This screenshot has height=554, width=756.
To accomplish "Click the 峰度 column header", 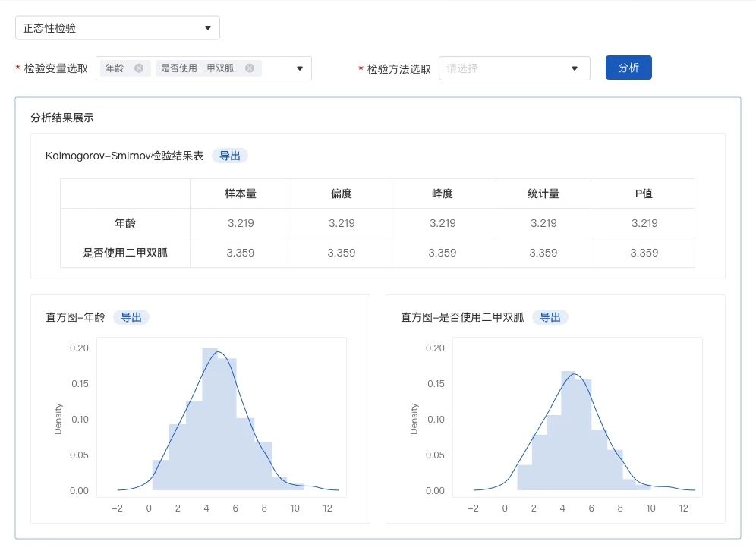I will [x=442, y=194].
